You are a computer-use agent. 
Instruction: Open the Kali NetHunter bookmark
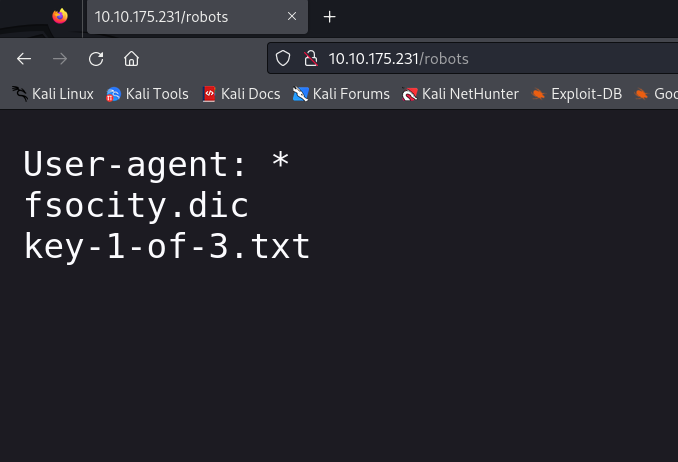[x=460, y=94]
